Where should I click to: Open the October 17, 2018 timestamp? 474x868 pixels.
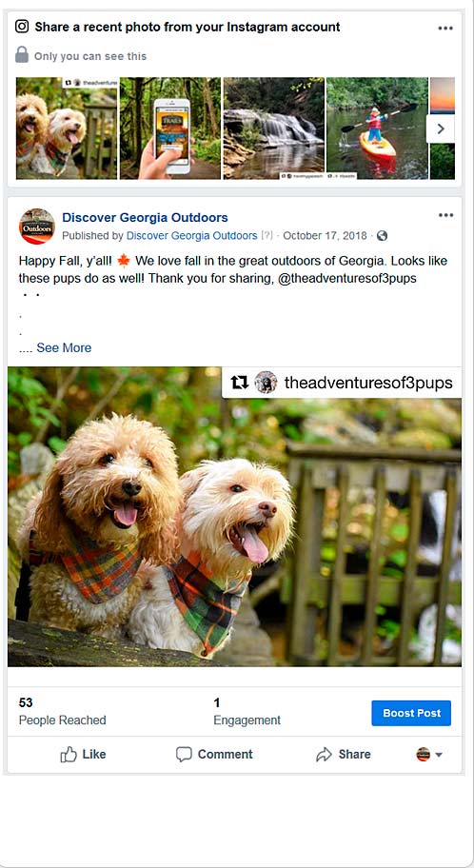325,235
